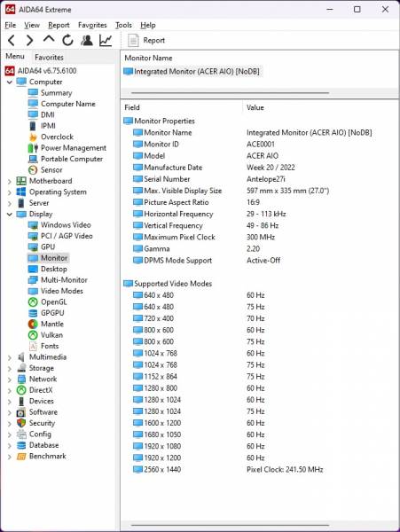Open the Tools menu

click(123, 25)
